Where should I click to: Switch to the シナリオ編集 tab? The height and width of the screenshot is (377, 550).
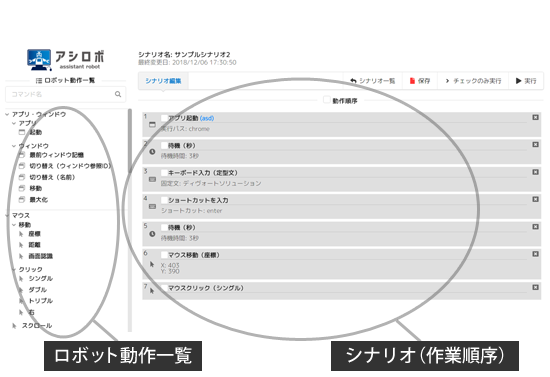pyautogui.click(x=163, y=81)
